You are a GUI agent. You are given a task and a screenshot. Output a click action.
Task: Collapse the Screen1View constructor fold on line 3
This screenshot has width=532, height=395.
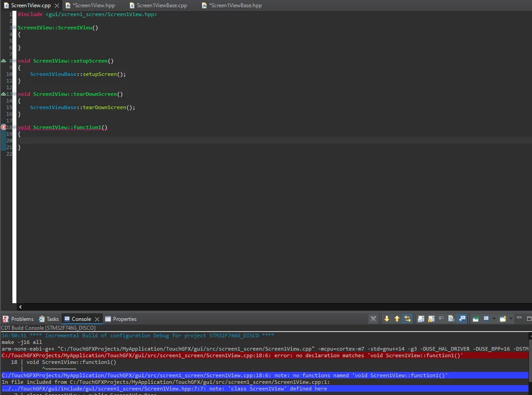click(x=14, y=28)
